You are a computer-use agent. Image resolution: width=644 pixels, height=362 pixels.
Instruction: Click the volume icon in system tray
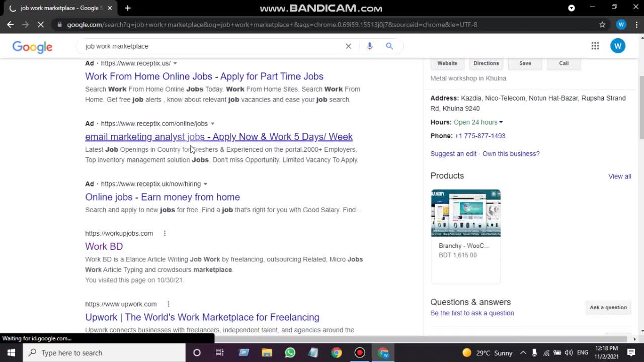pyautogui.click(x=569, y=352)
